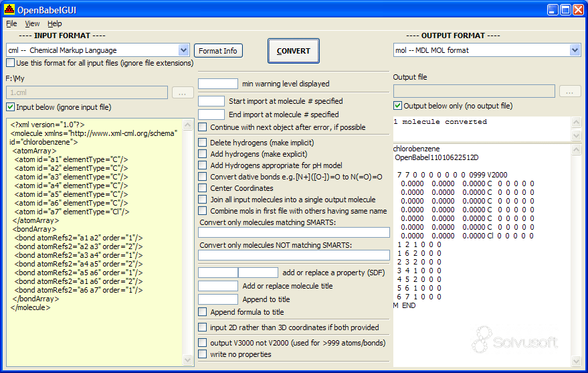Check 'write no properties'

[203, 354]
